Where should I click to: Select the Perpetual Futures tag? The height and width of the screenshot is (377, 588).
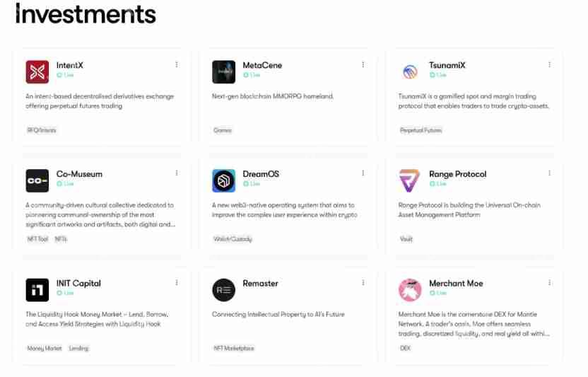[x=421, y=130]
